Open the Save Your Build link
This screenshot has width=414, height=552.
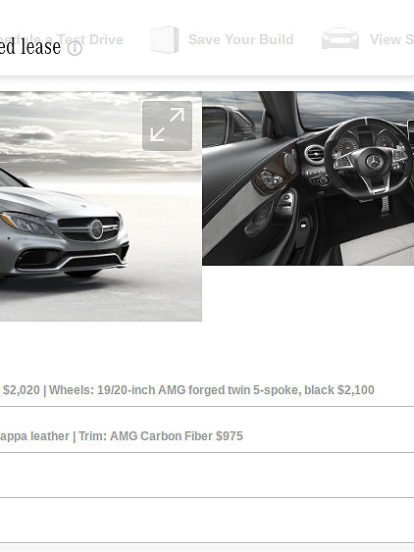[x=241, y=39]
